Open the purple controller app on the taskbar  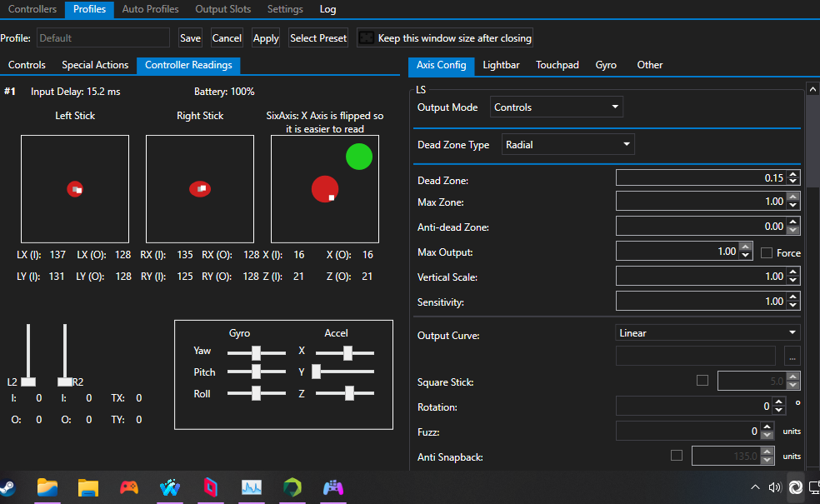click(332, 487)
